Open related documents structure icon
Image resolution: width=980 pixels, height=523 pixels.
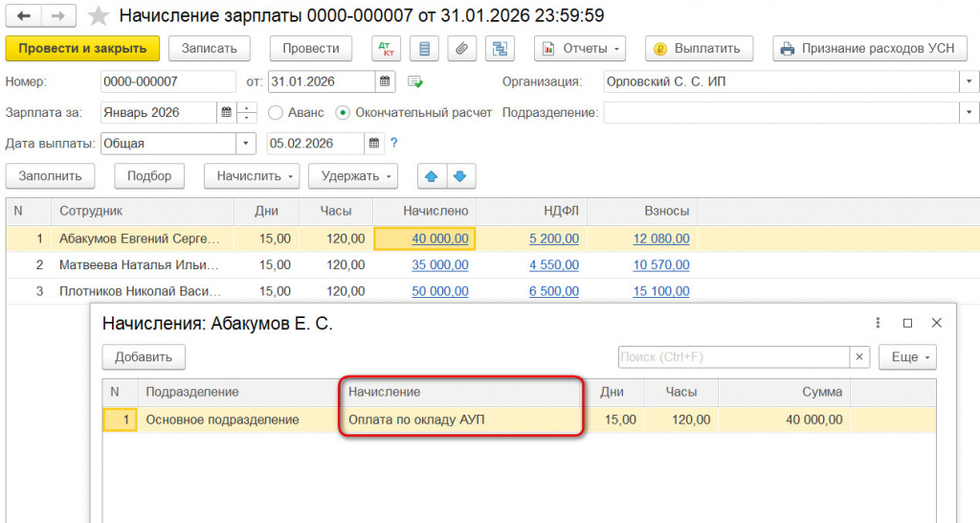[x=500, y=49]
